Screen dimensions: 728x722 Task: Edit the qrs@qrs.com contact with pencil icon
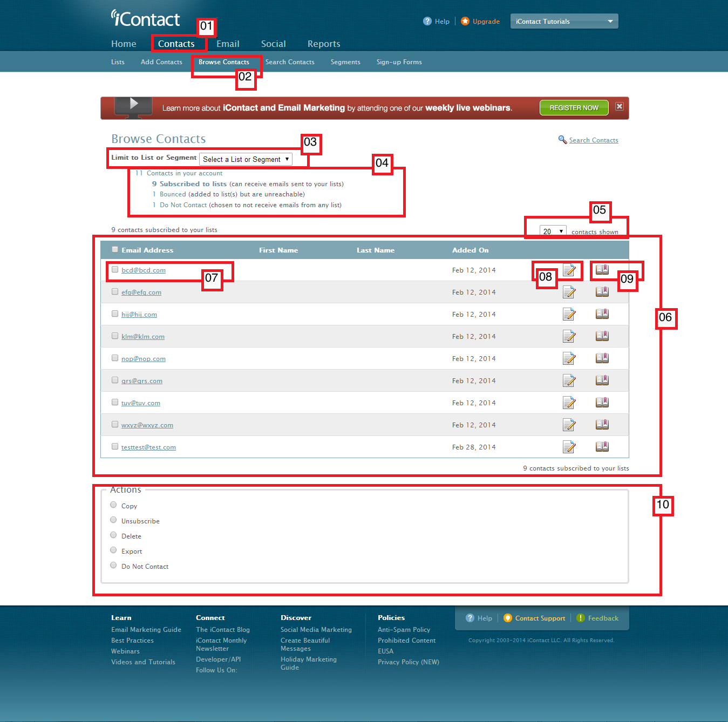click(569, 380)
